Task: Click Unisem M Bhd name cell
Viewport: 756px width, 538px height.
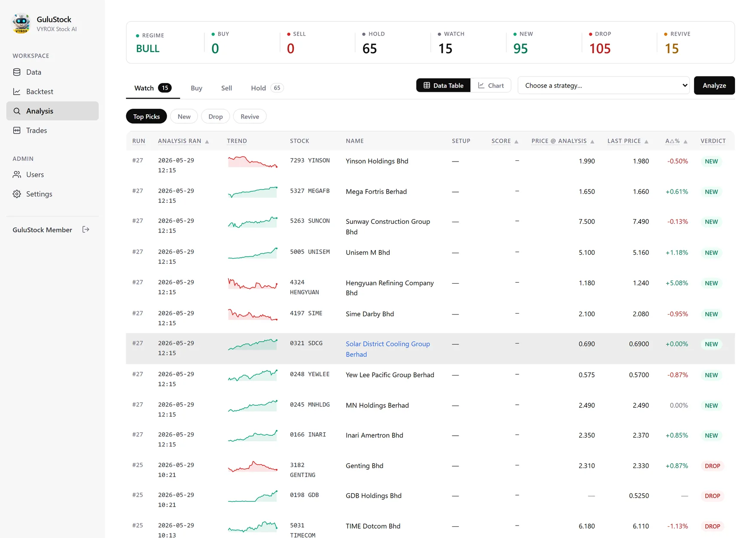Action: [x=368, y=253]
